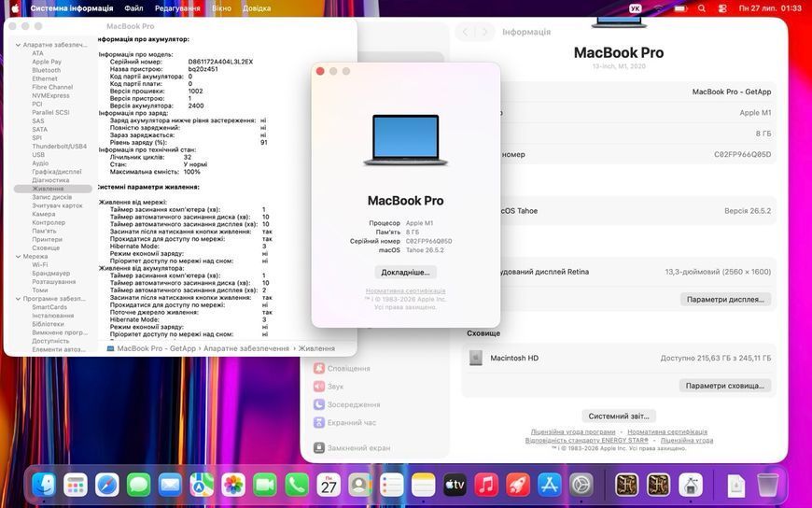Open the App Store icon

[550, 486]
